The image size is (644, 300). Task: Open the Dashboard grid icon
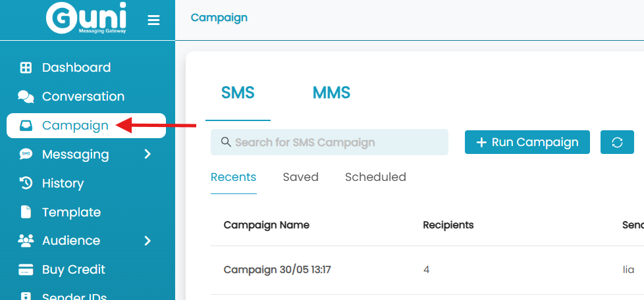pyautogui.click(x=26, y=68)
